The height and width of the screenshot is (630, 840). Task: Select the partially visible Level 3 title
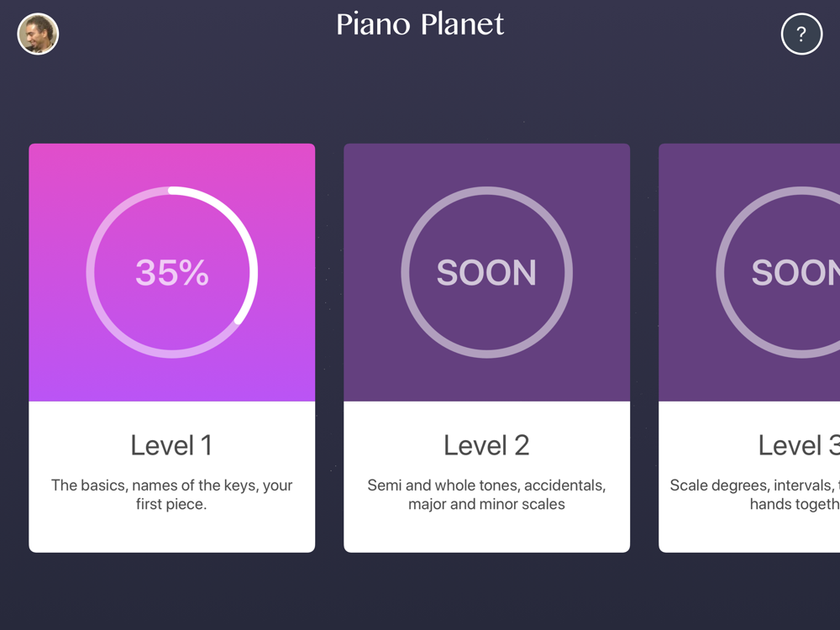point(799,444)
